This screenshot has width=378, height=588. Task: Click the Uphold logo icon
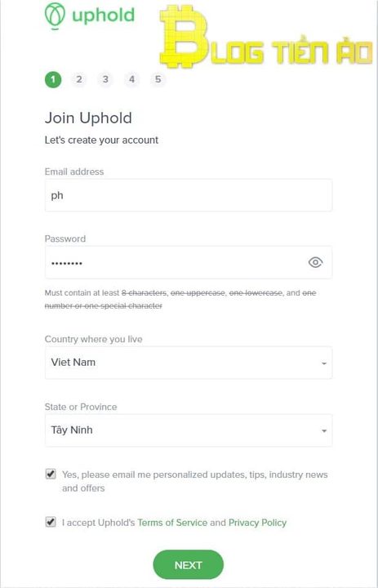point(55,16)
